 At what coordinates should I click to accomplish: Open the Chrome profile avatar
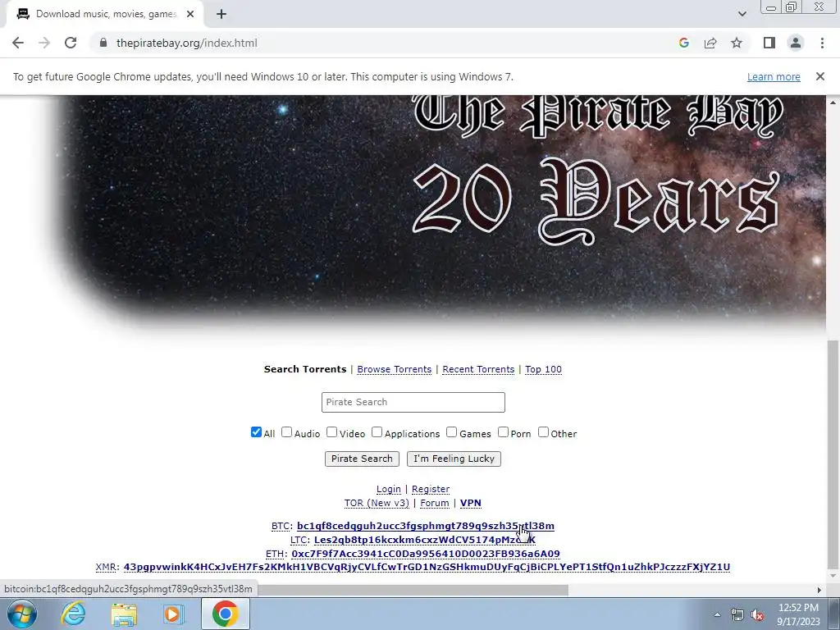[796, 43]
